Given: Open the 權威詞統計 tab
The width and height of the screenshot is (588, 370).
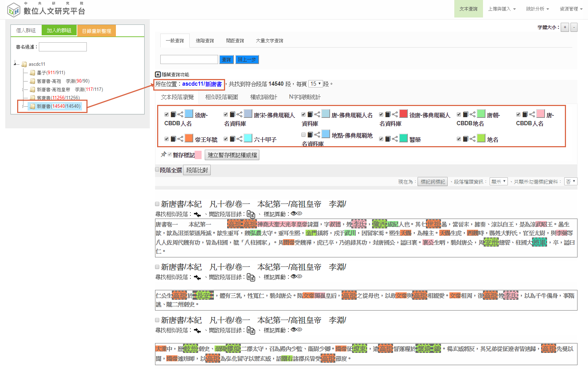Looking at the screenshot, I should (x=264, y=97).
